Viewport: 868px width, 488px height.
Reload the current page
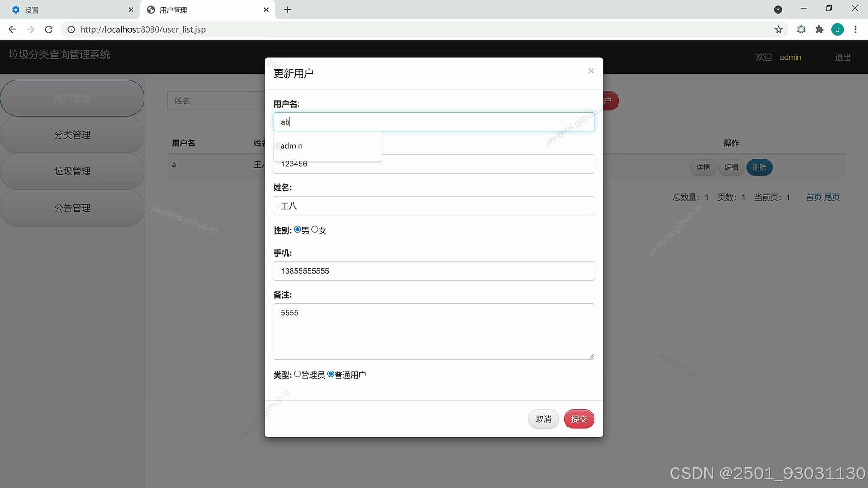click(x=49, y=29)
